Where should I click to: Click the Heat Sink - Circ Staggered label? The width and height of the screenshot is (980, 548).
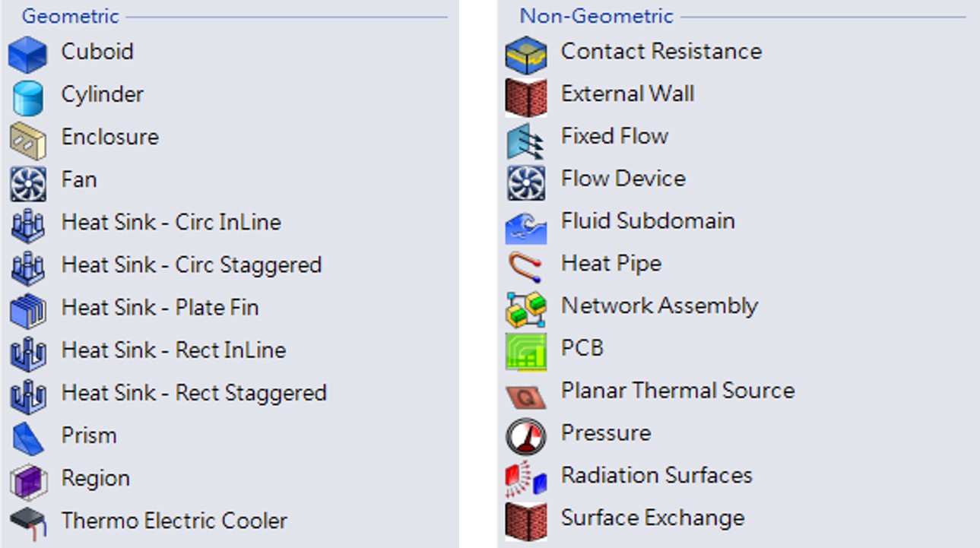(x=191, y=264)
